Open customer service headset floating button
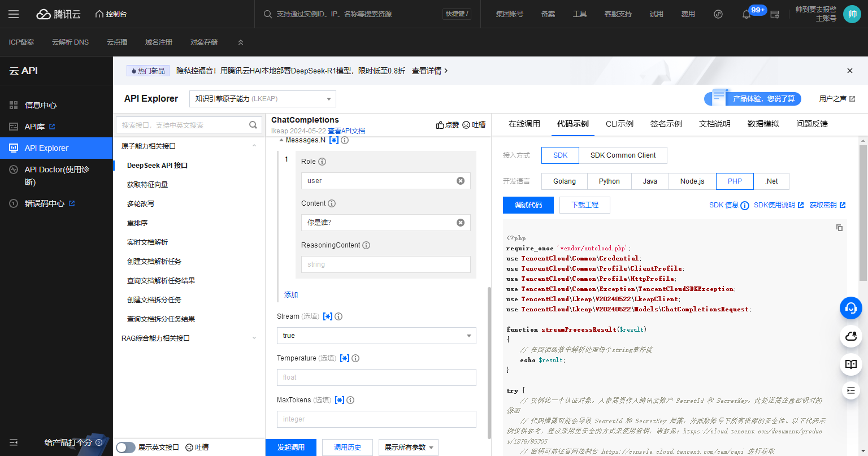The image size is (868, 456). [851, 308]
